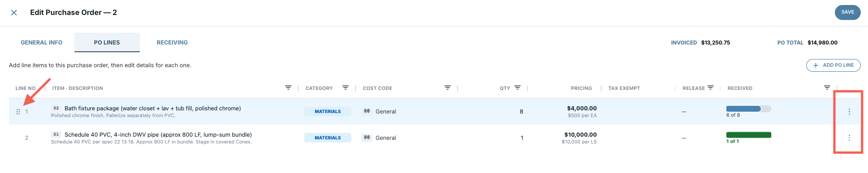The width and height of the screenshot is (868, 173).
Task: Click quantity 1 on the PVC pipe row
Action: (x=522, y=138)
